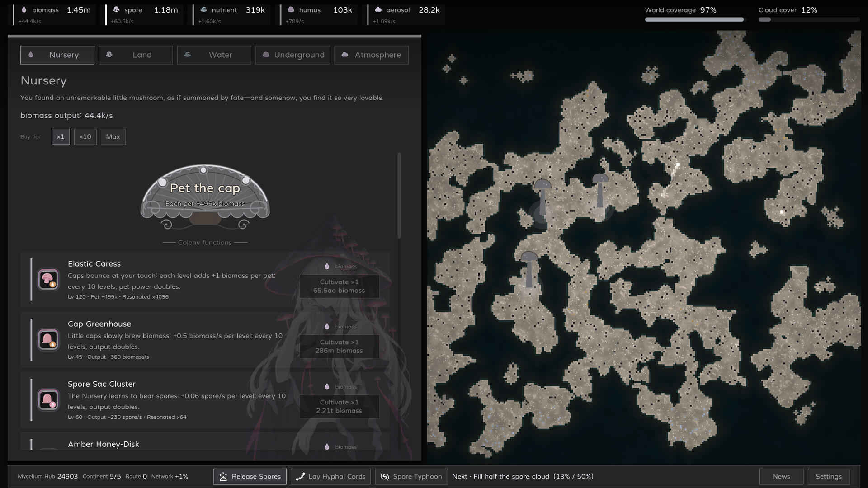Click the nutrient resource icon in top bar
868x488 pixels.
tap(203, 9)
